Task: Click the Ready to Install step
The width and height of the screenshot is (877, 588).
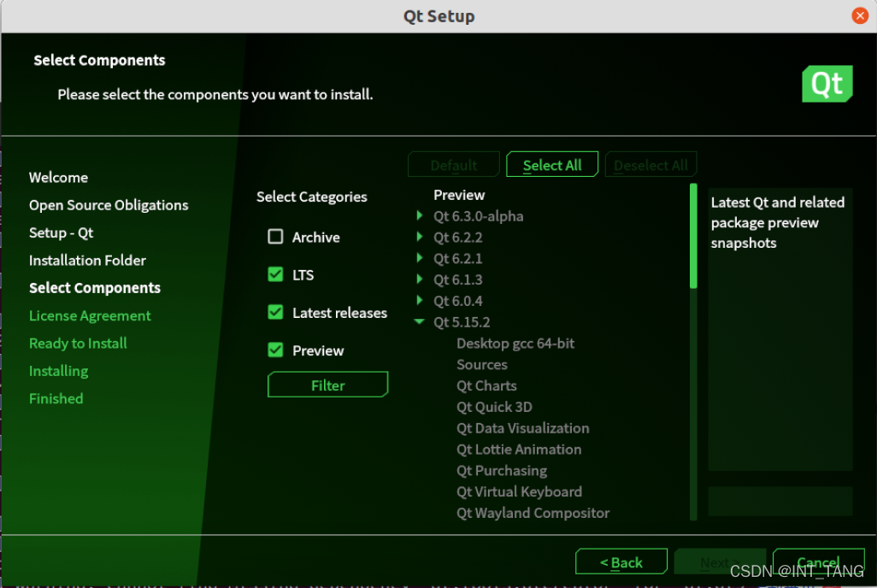Action: (x=78, y=343)
